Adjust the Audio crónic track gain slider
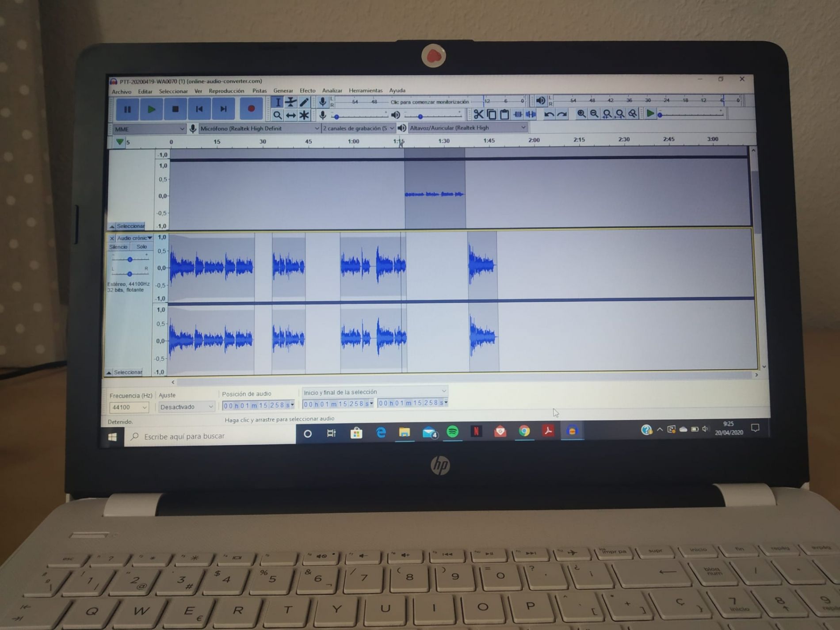This screenshot has width=840, height=630. click(x=130, y=260)
